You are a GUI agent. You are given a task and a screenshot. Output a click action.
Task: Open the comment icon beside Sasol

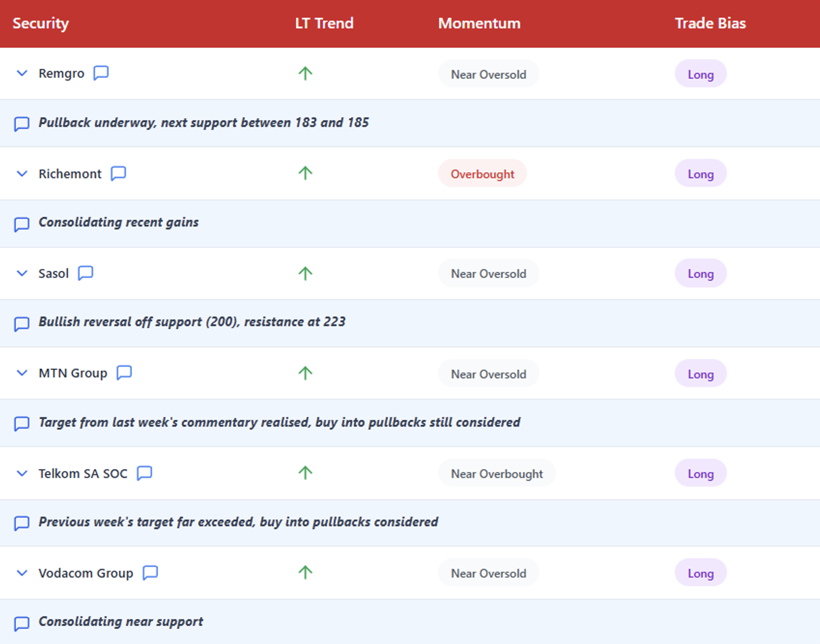(x=85, y=273)
